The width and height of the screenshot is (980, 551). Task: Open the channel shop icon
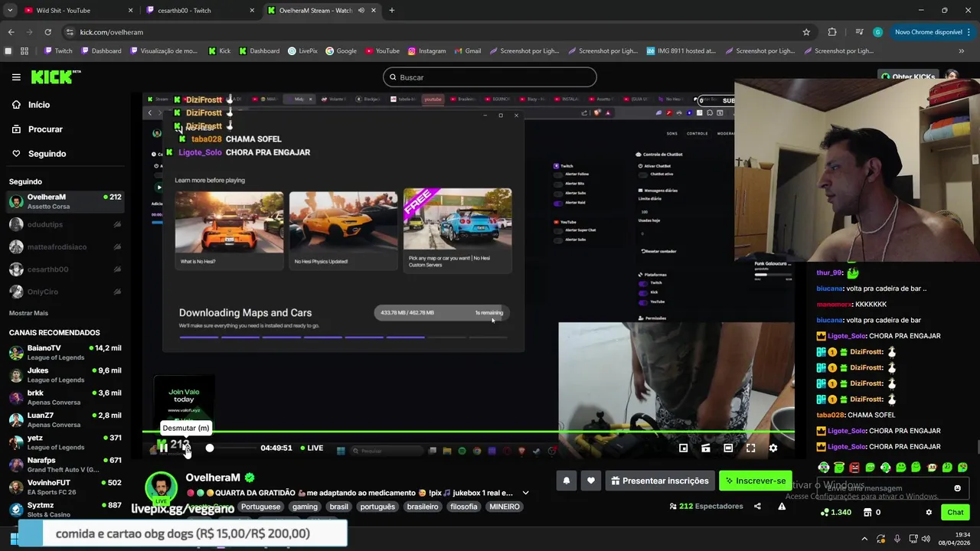point(867,513)
